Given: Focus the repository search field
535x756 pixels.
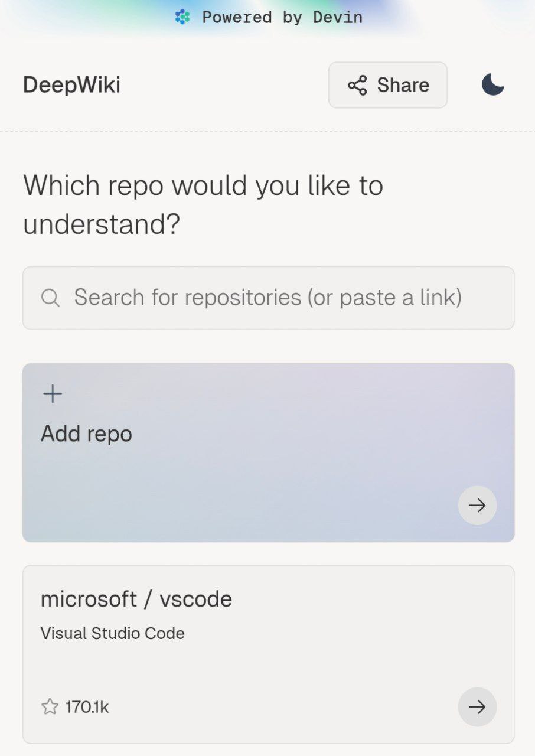Looking at the screenshot, I should pos(267,298).
